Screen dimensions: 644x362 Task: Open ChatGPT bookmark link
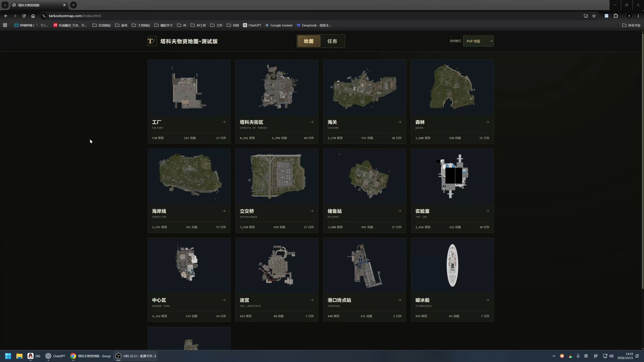[x=252, y=25]
